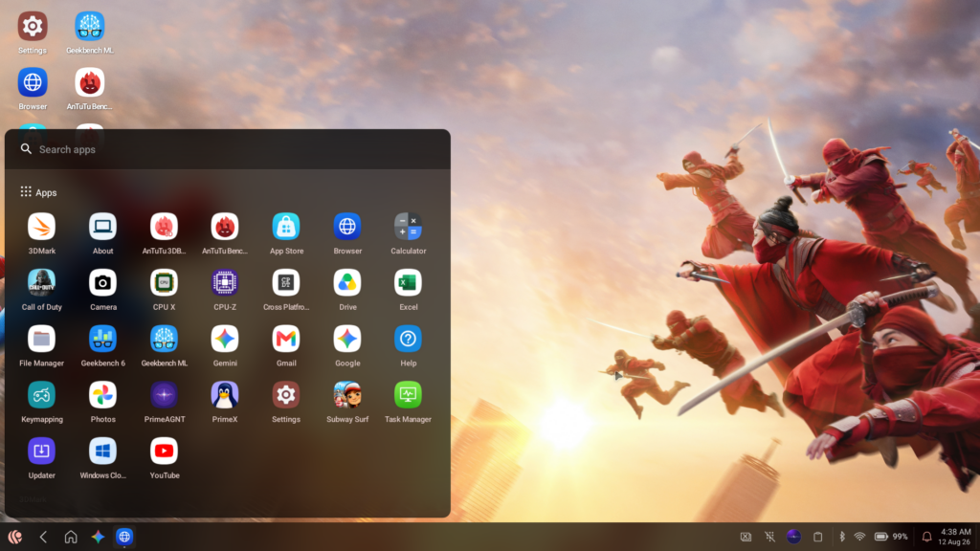Launch AnTuTu Benchmark in the apps drawer
The height and width of the screenshot is (551, 980).
tap(224, 227)
